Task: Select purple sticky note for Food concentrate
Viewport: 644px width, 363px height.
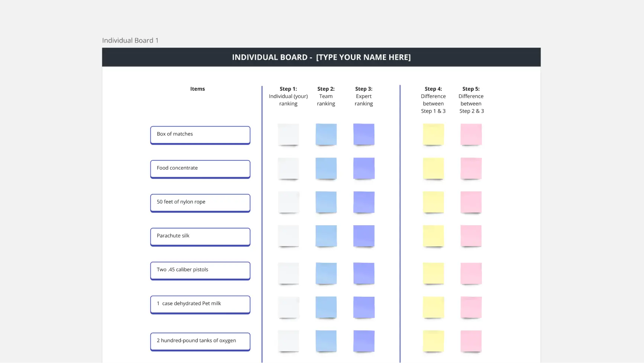Action: coord(364,168)
